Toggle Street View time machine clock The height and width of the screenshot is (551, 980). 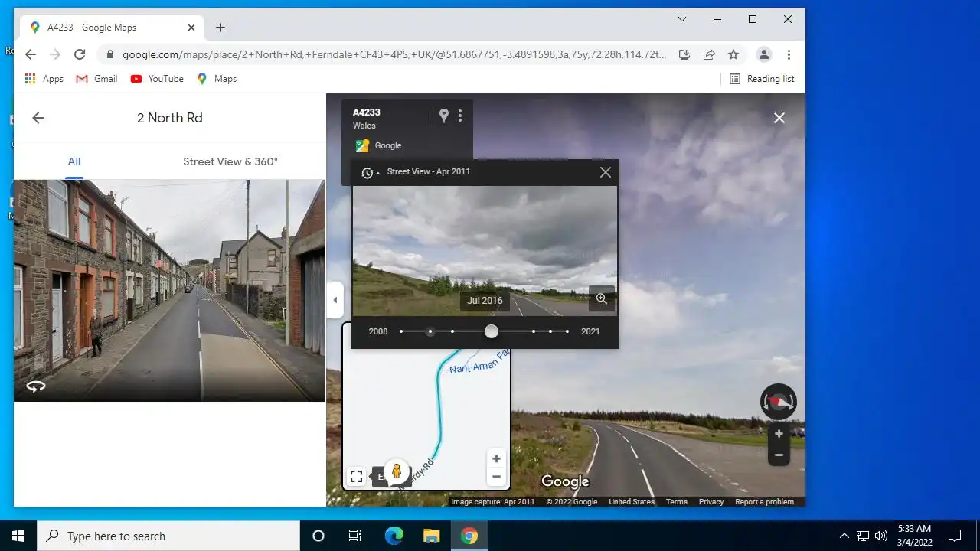tap(371, 173)
